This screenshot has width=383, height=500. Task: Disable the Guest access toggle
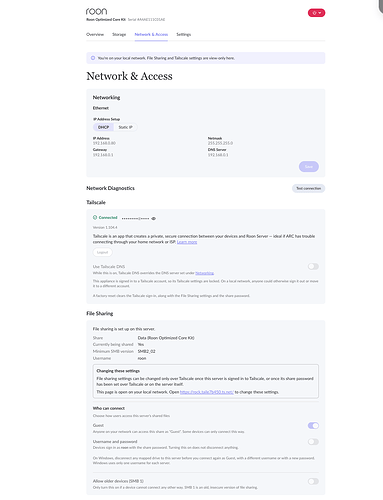(313, 425)
